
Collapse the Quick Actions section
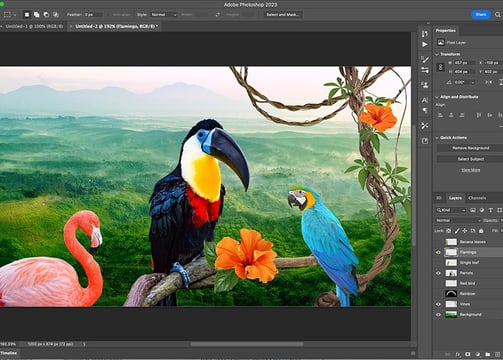437,138
